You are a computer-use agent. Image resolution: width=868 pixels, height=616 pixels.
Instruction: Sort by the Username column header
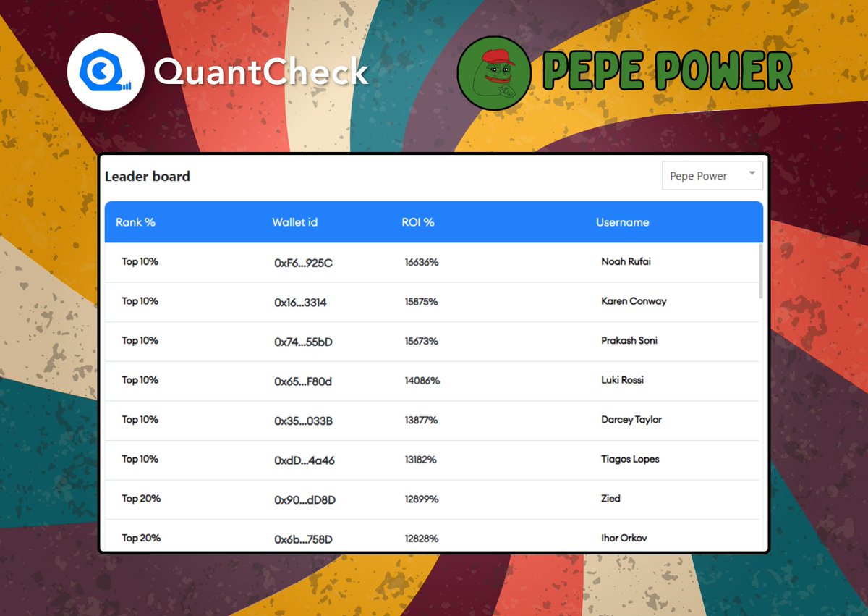coord(622,222)
